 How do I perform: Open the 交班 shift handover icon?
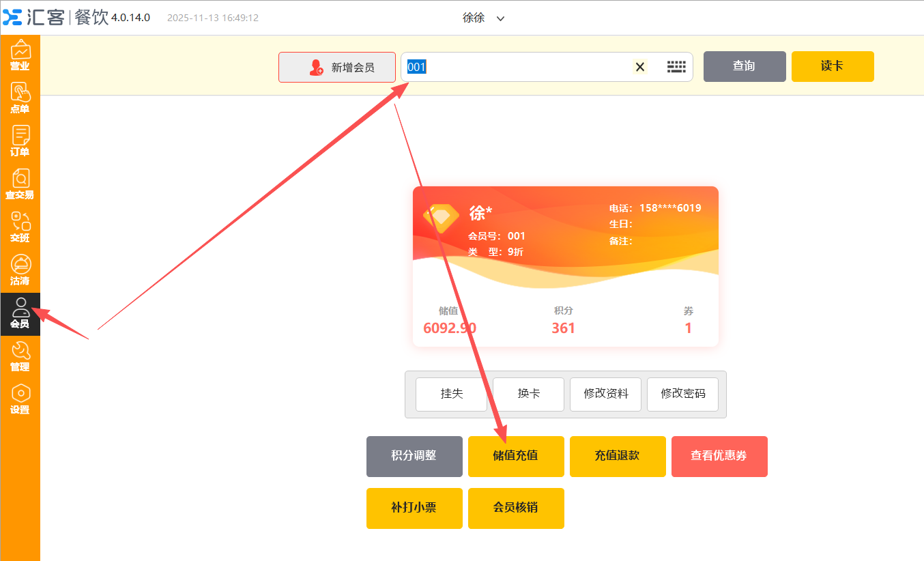[x=20, y=227]
